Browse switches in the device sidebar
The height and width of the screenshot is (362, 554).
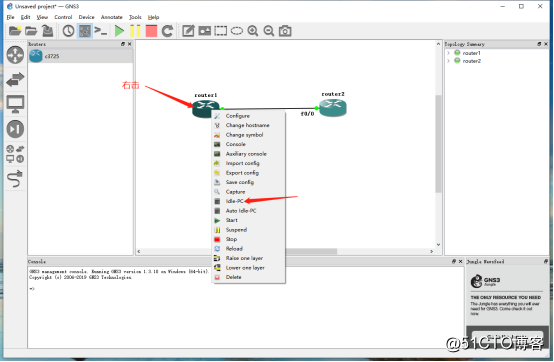coord(15,79)
